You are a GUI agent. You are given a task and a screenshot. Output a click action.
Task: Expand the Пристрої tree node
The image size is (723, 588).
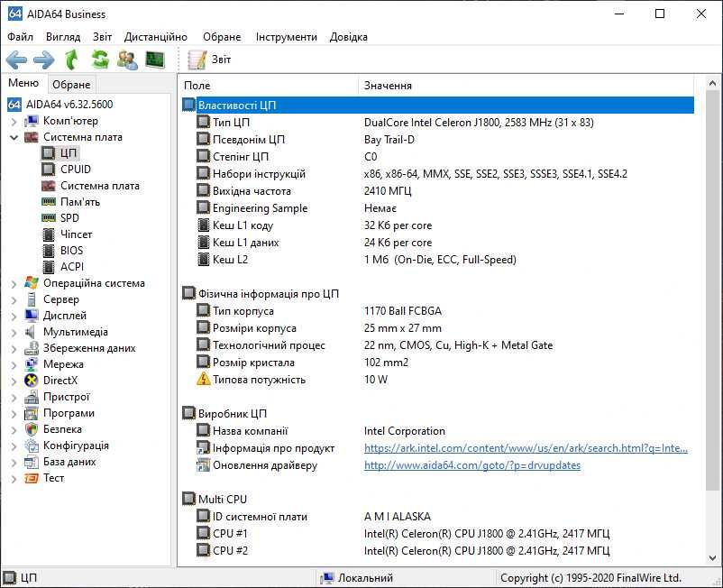pyautogui.click(x=14, y=397)
